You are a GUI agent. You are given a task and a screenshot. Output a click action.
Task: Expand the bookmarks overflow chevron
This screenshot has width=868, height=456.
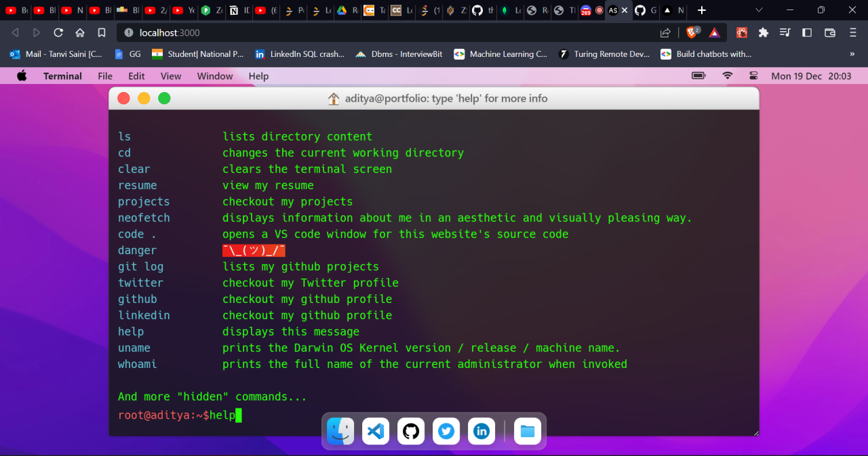[x=854, y=54]
